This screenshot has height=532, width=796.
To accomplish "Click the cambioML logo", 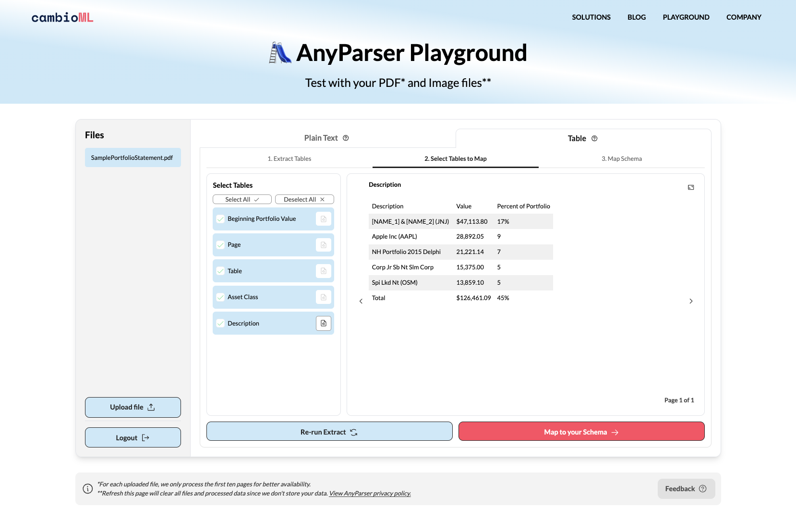I will click(62, 17).
